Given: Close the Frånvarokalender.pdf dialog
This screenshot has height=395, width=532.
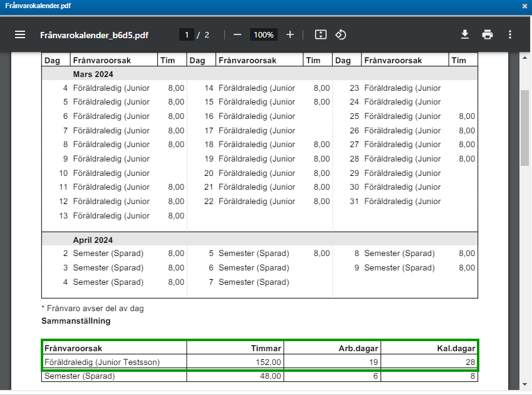Looking at the screenshot, I should point(524,6).
